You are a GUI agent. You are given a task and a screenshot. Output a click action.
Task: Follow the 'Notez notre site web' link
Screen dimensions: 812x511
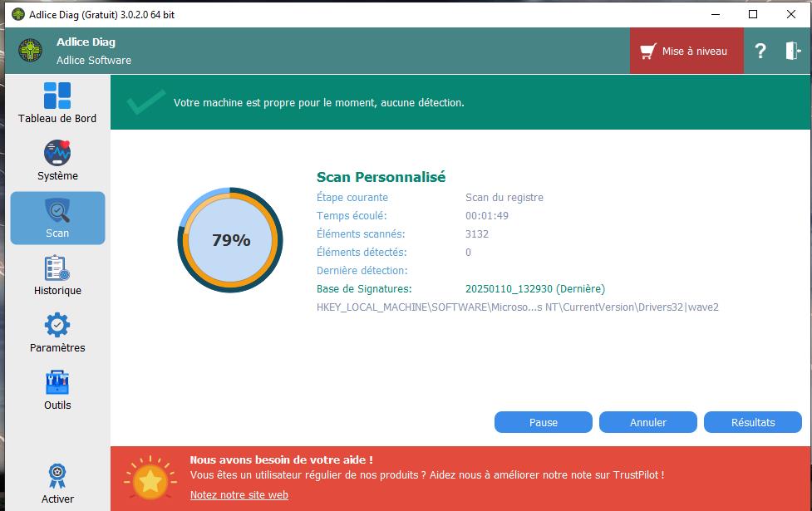point(239,495)
